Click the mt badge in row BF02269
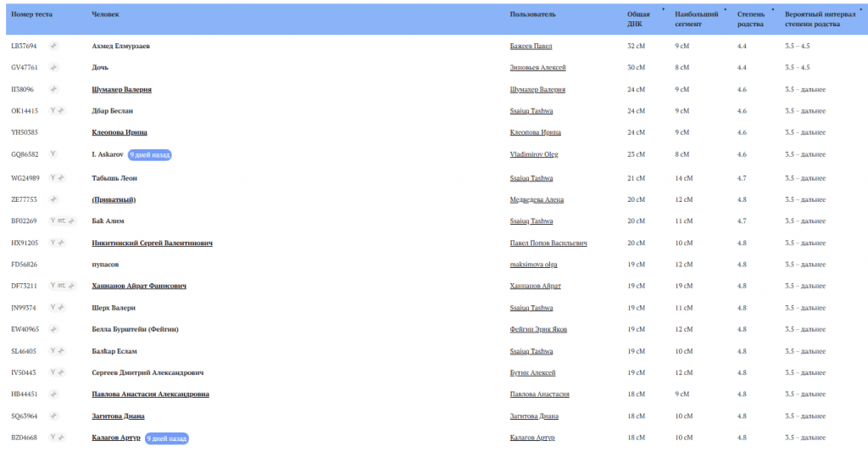This screenshot has width=868, height=452. pyautogui.click(x=62, y=220)
